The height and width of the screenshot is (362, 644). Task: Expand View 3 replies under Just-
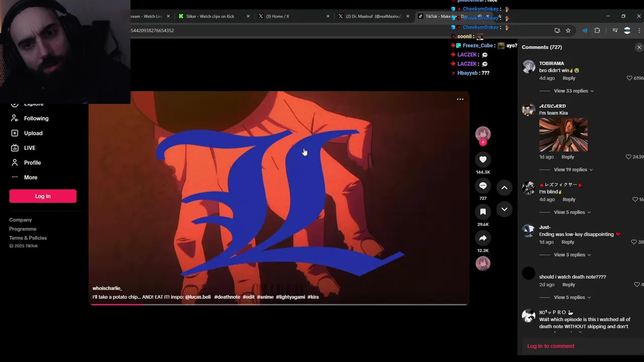pyautogui.click(x=572, y=255)
